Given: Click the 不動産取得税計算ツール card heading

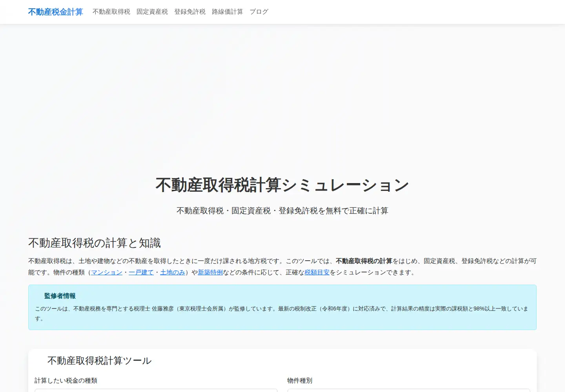Looking at the screenshot, I should click(x=99, y=361).
